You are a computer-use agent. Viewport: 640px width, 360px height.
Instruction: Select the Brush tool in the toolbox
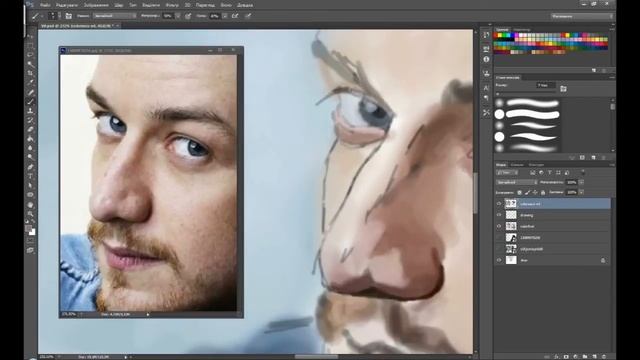tap(30, 102)
